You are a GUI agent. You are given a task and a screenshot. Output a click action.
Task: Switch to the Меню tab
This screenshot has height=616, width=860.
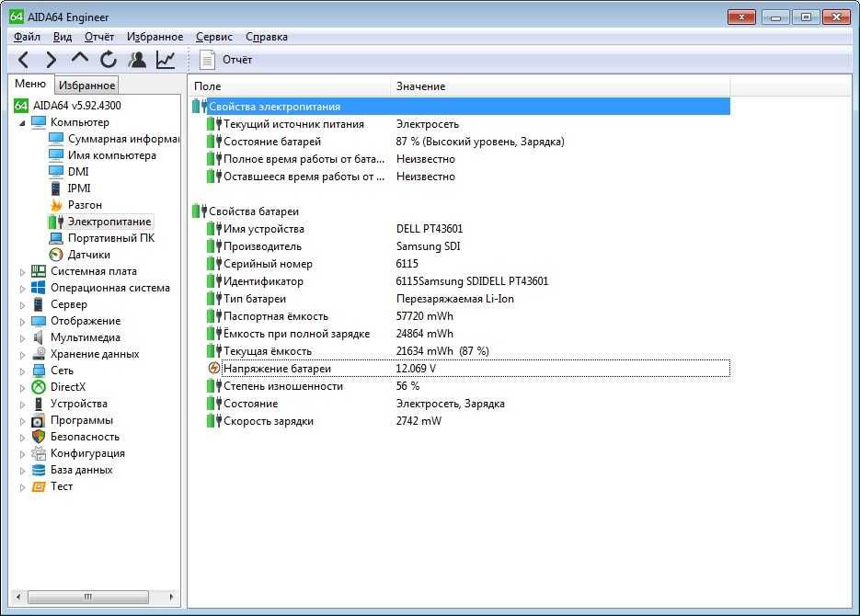tap(30, 84)
